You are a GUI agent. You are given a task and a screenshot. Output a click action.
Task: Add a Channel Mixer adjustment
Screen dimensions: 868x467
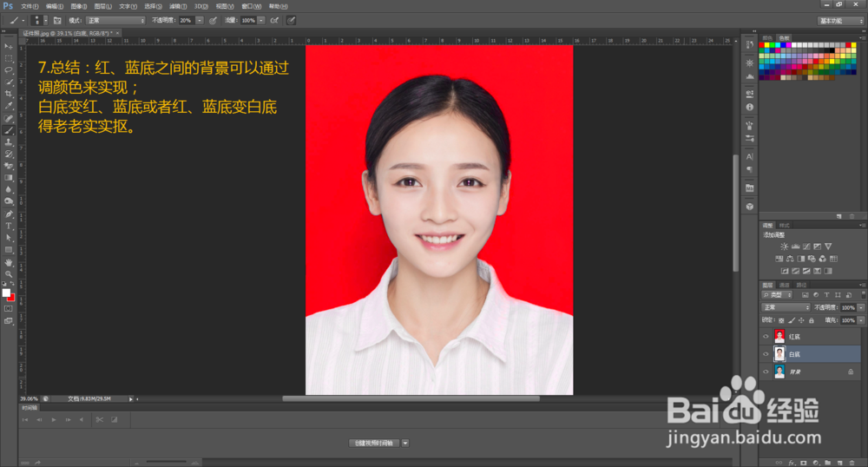pyautogui.click(x=822, y=259)
